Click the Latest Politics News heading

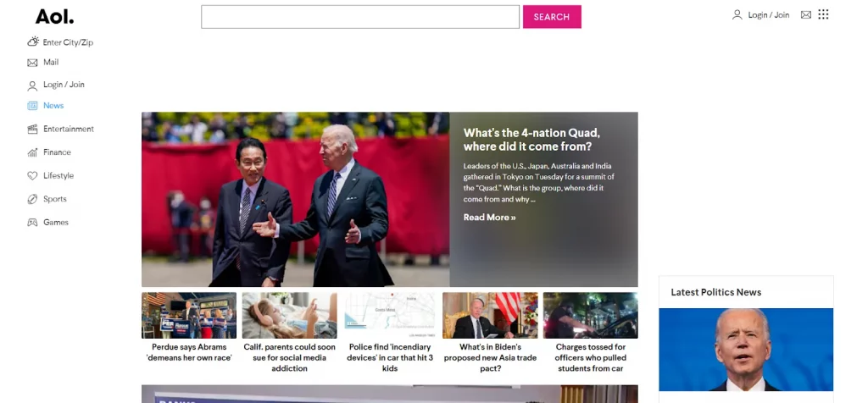715,292
